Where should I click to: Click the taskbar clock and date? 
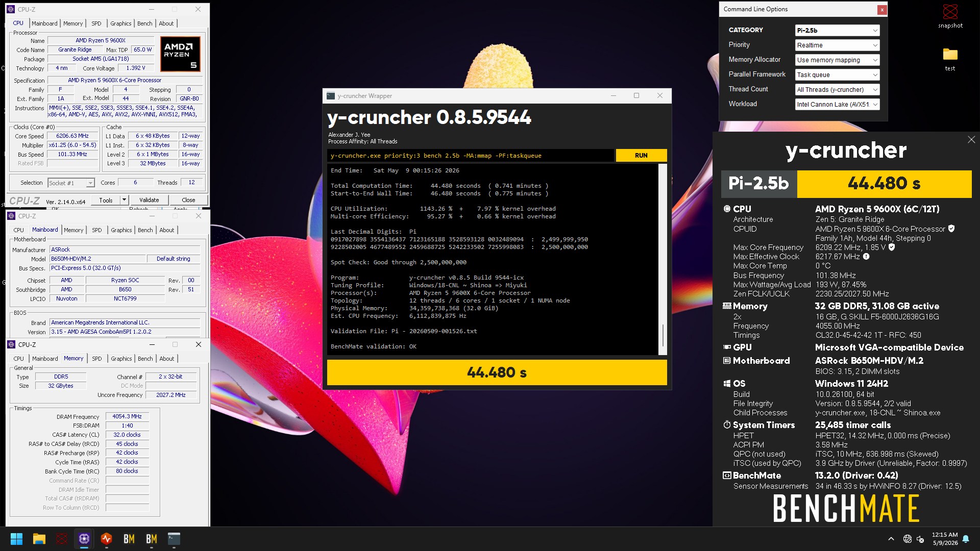(x=945, y=539)
